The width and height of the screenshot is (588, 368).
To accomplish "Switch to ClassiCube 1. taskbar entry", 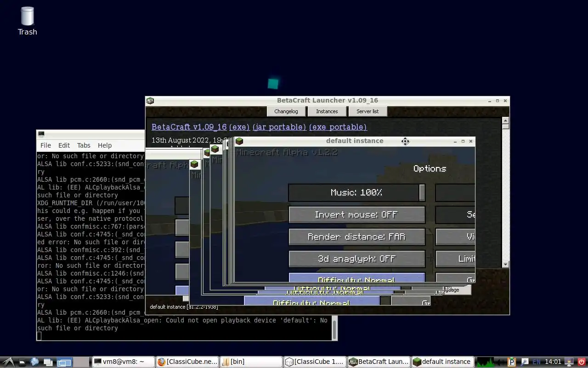I will 314,362.
